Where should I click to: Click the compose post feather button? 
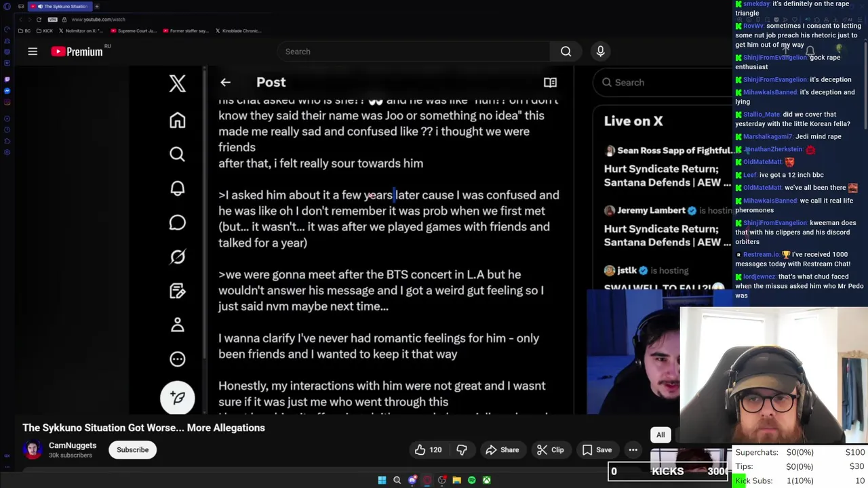[x=177, y=397]
